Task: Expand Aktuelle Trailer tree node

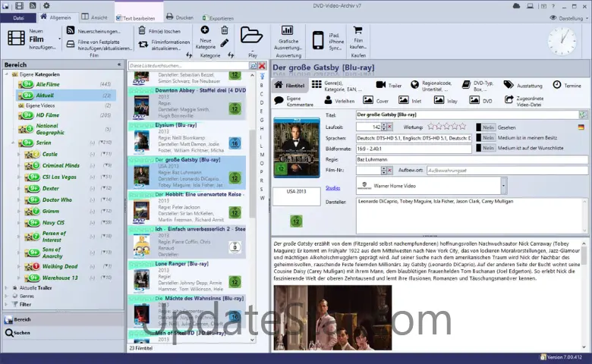Action: 6,288
